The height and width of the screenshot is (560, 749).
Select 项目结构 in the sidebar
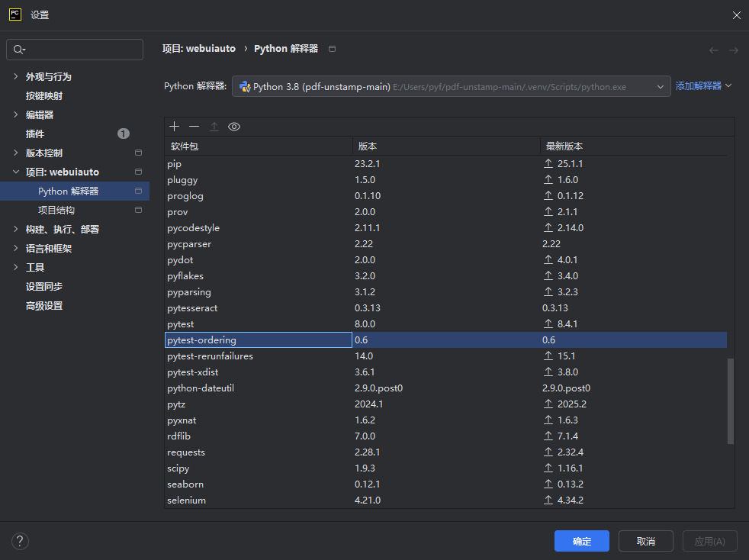[x=56, y=211]
